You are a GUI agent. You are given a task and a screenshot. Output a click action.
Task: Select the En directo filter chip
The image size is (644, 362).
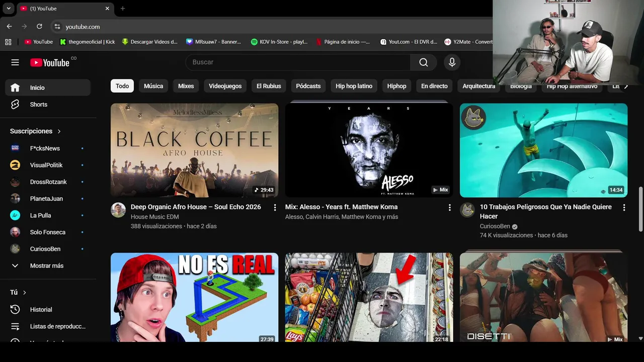pyautogui.click(x=434, y=86)
